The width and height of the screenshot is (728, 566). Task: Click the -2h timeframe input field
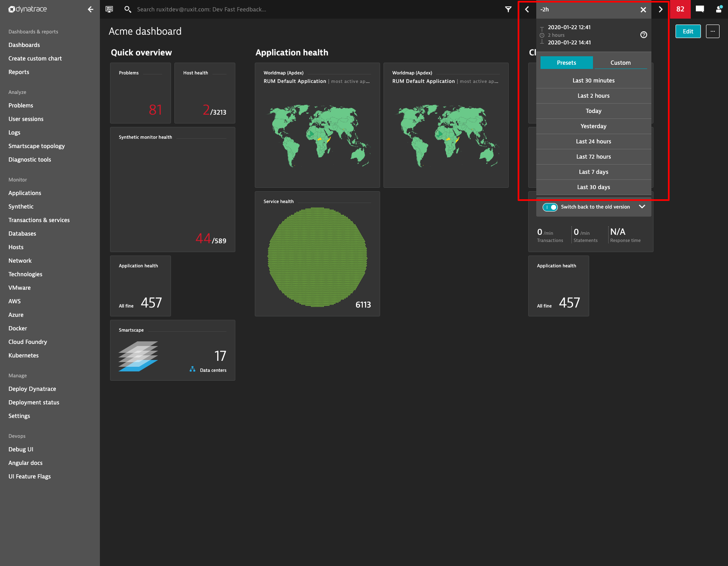pos(587,9)
